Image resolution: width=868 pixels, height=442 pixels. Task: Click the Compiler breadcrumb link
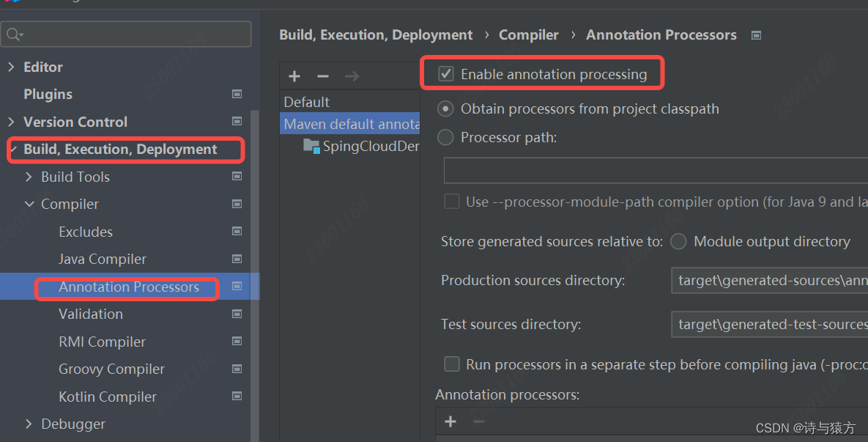529,35
